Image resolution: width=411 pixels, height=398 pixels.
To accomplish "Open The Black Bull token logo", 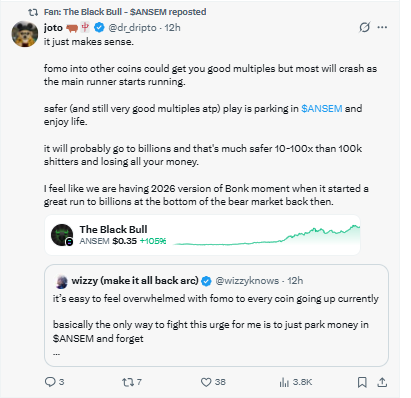I will coord(62,235).
